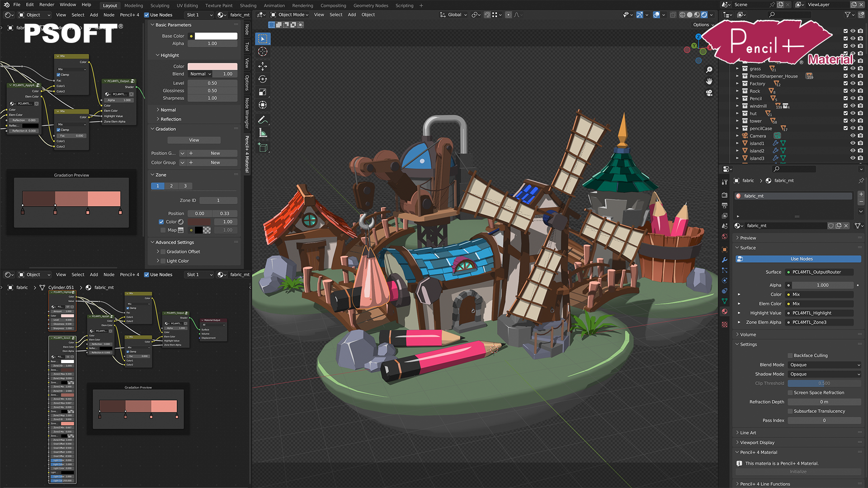Open the Blend Mode Opaque dropdown
868x488 pixels.
point(825,365)
